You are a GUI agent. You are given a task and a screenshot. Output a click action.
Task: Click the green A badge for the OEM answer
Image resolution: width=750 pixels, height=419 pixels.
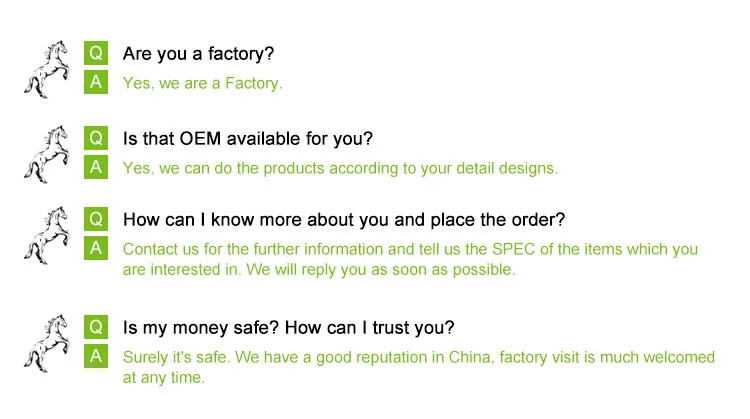[x=96, y=167]
